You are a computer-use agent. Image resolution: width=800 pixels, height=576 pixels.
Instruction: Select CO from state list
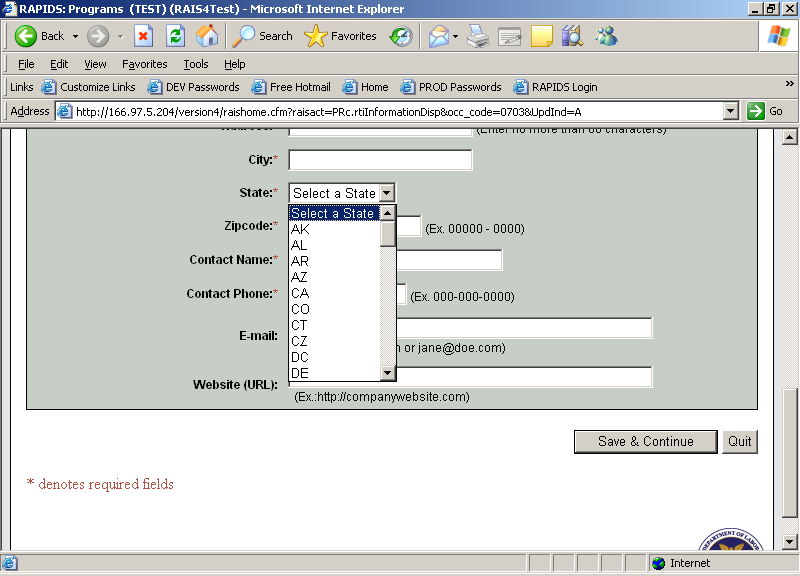point(335,309)
